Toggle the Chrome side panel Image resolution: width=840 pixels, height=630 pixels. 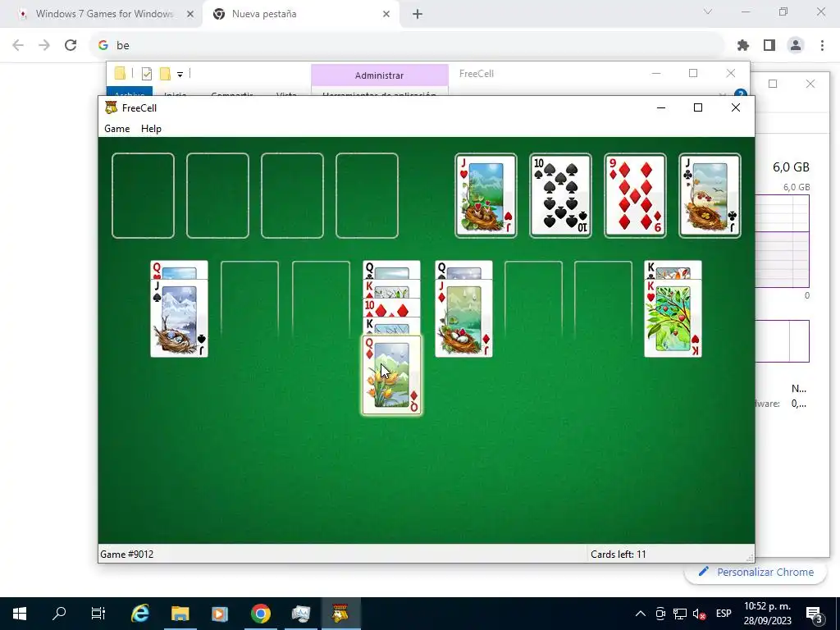coord(769,45)
